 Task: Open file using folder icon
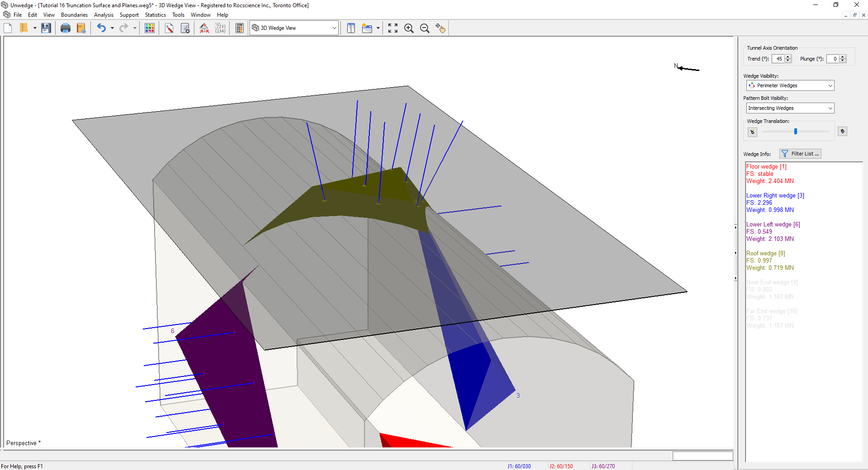point(24,28)
